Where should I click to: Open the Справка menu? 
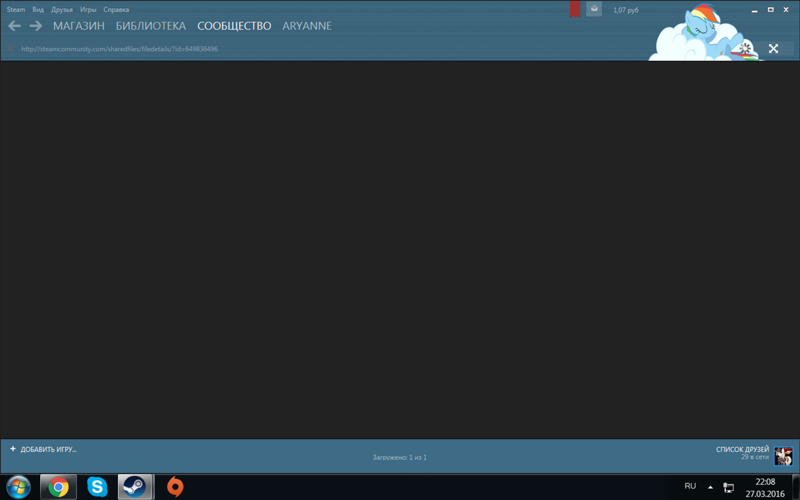[x=116, y=9]
